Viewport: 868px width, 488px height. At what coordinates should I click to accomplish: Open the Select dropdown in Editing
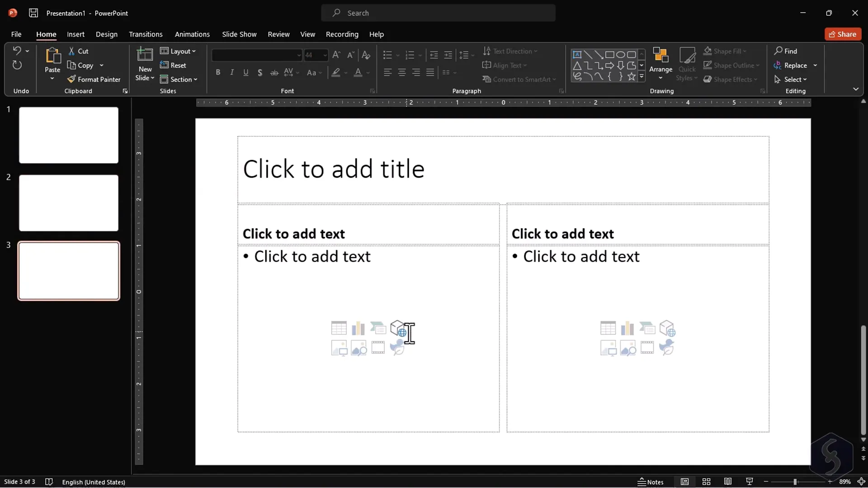pos(791,79)
